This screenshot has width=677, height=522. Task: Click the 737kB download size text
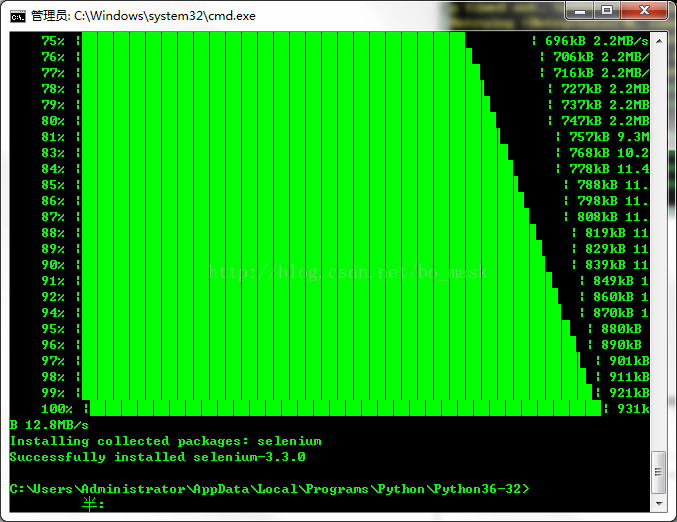pos(581,104)
